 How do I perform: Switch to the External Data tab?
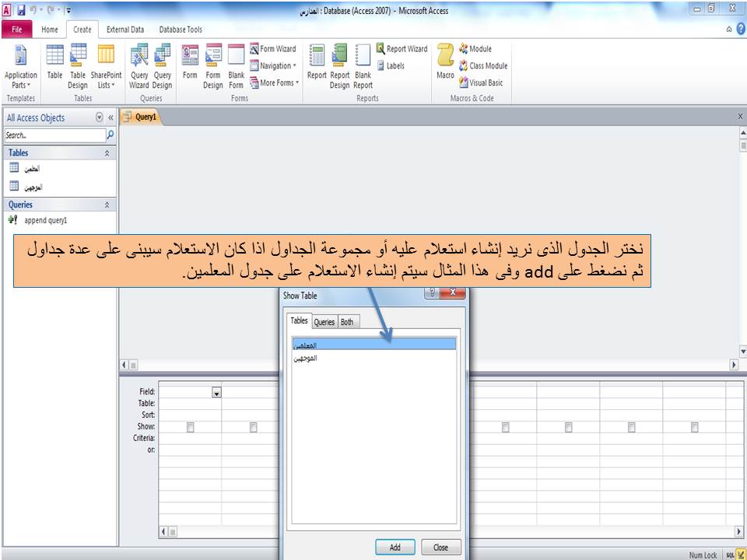tap(125, 30)
